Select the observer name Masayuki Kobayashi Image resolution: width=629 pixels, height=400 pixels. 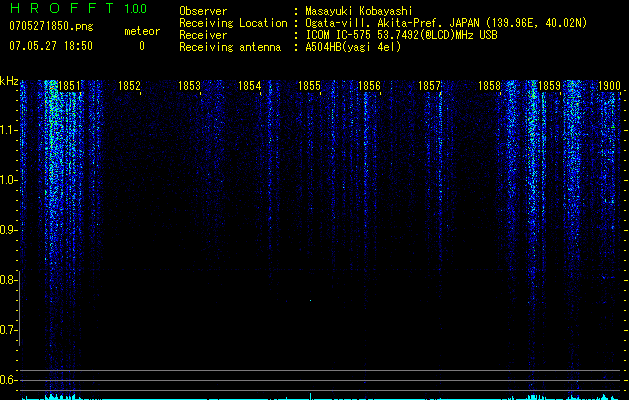(359, 11)
